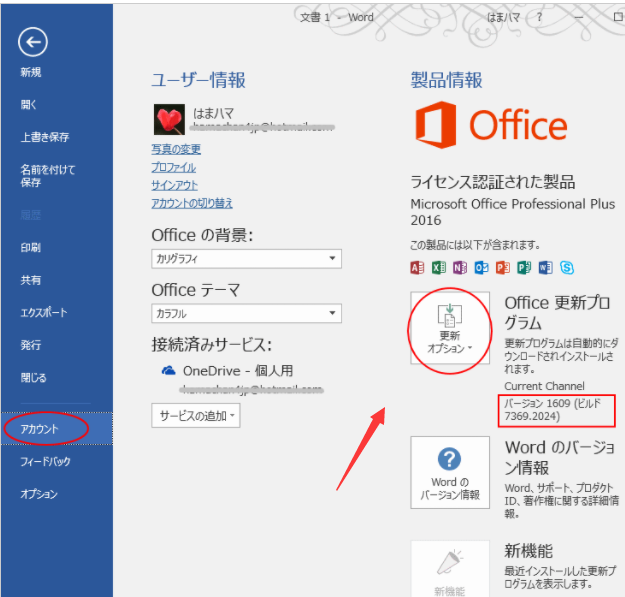Screen dimensions: 625x597
Task: Click the Word app icon
Action: (x=545, y=267)
